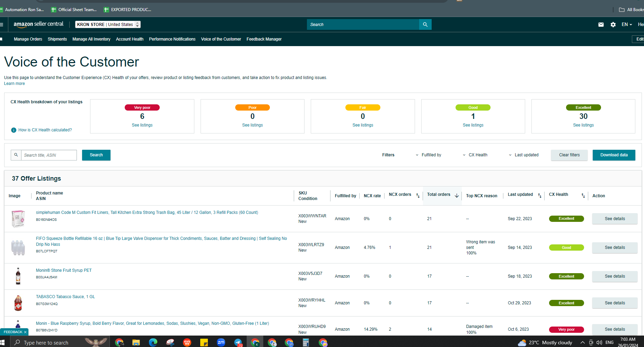See listings under the Good card
The image size is (644, 347).
click(473, 125)
